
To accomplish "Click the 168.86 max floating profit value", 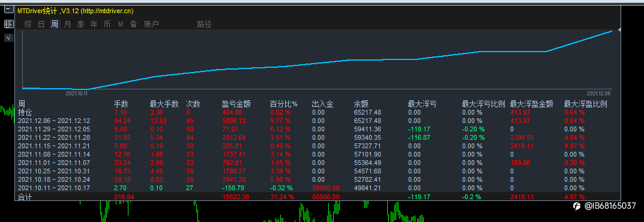I will click(520, 163).
